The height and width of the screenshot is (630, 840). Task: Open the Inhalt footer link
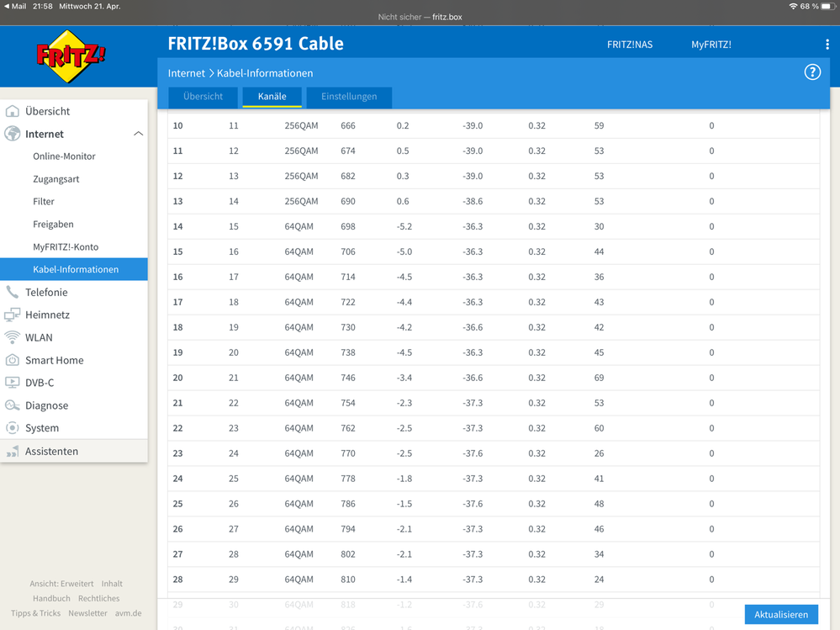coord(112,584)
